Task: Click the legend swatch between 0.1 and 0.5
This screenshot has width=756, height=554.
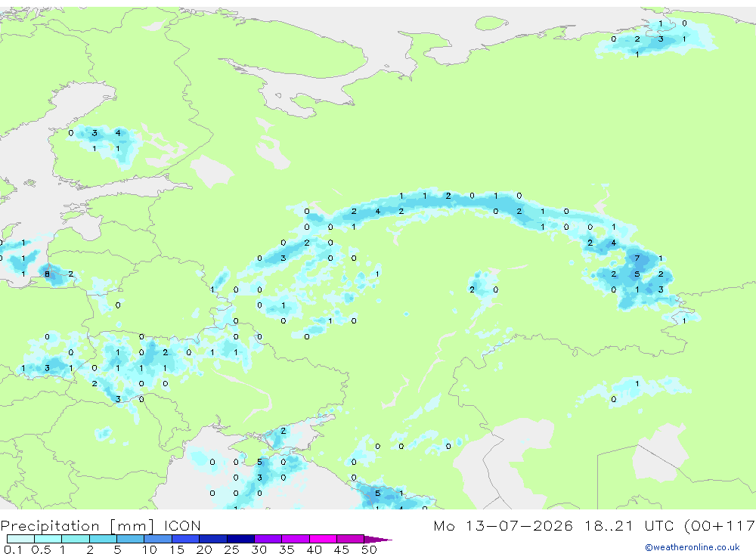Action: 20,539
